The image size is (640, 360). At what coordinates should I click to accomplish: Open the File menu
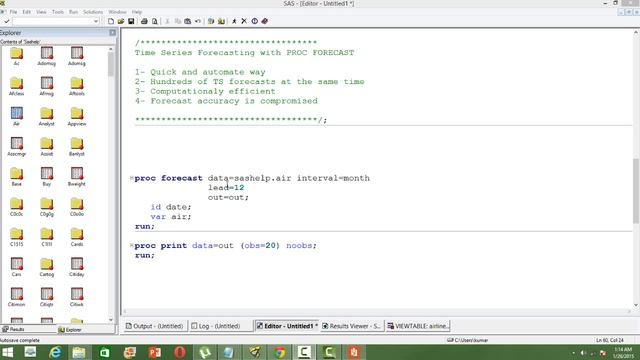click(13, 12)
